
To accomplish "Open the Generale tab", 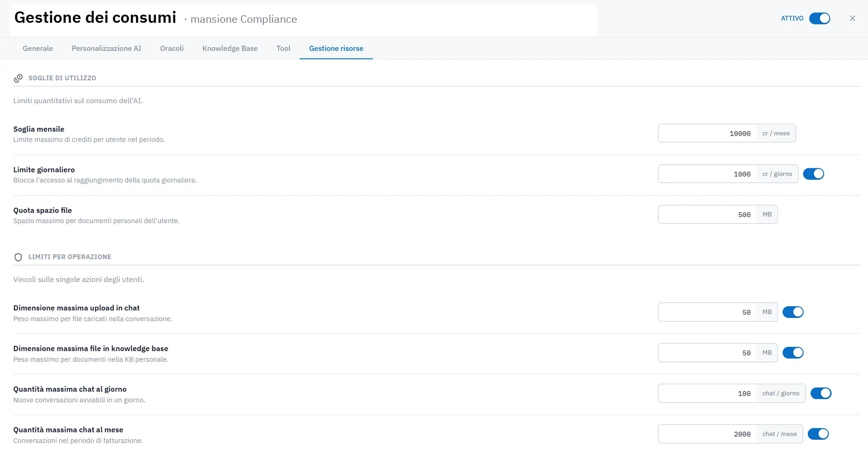I will coord(38,48).
